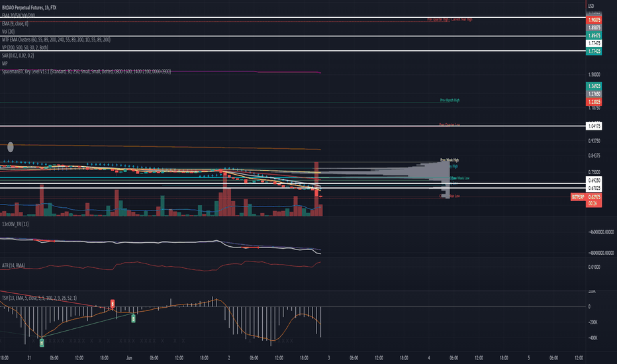Click the -46000000.00000 OBV scale value
The image size is (617, 364).
[x=601, y=232]
